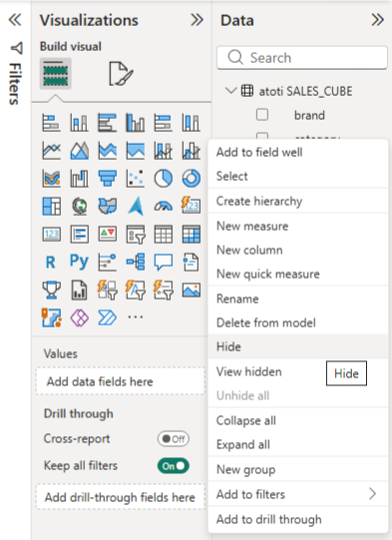
Task: Choose Rename in context menu
Action: tap(298, 298)
